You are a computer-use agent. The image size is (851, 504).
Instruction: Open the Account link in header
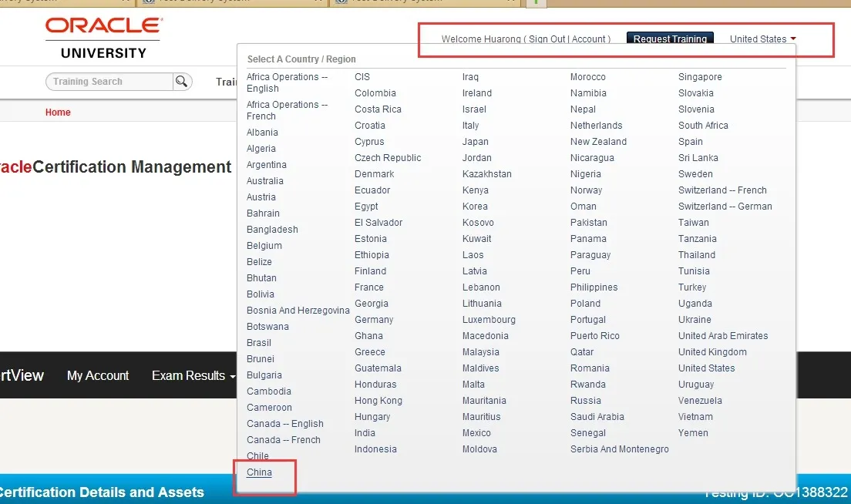(588, 39)
